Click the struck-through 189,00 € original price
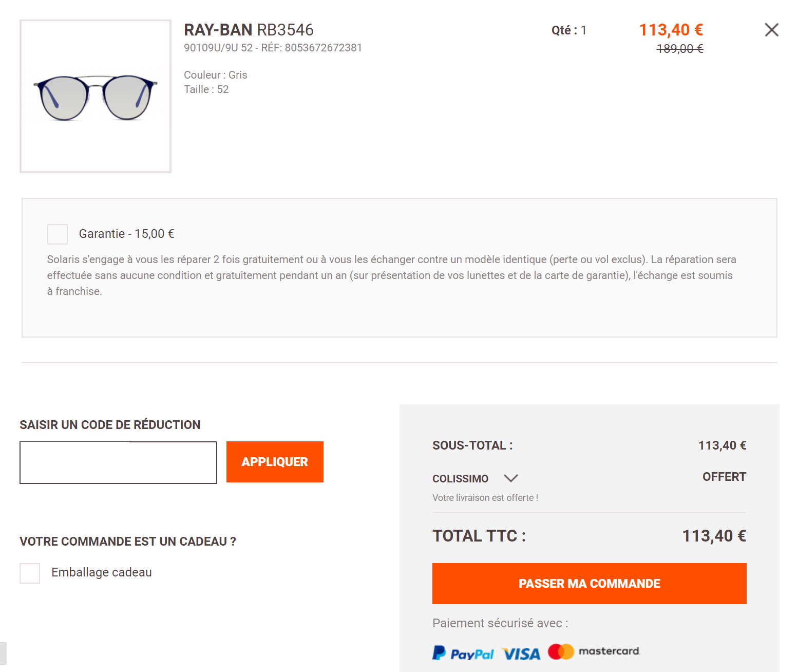The width and height of the screenshot is (797, 672). 680,49
